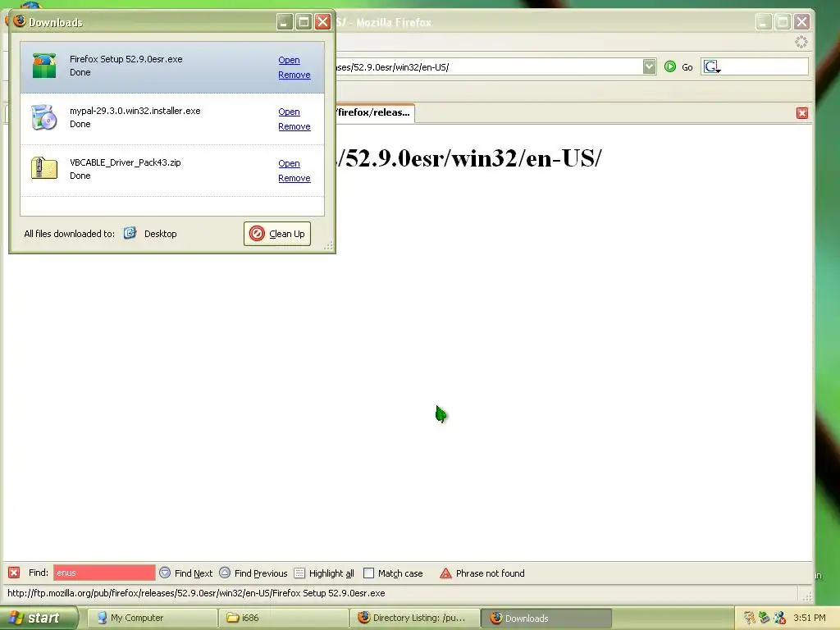Open mypal-29.3.0.win32.installer.exe download

coord(289,112)
